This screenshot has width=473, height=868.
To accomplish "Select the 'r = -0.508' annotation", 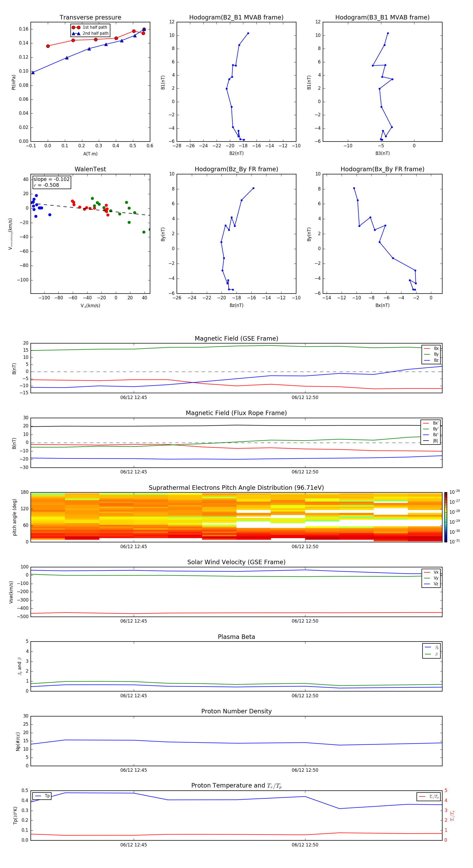I will coord(47,185).
